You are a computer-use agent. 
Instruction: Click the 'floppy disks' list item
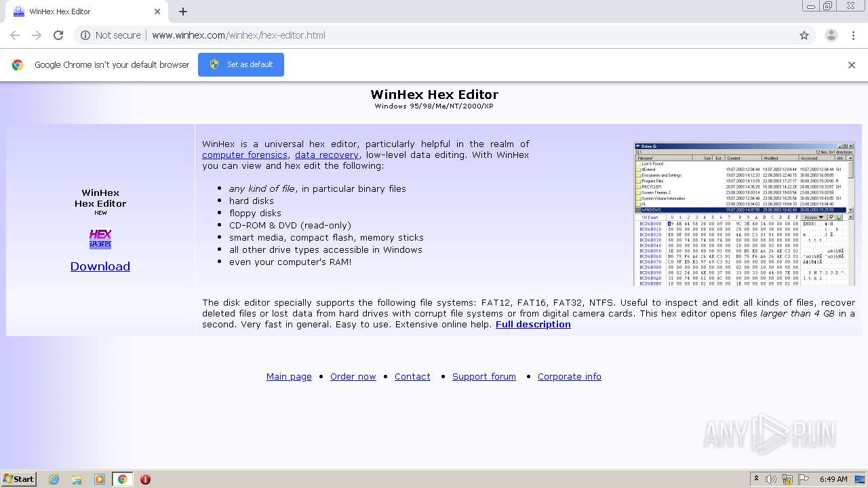click(x=255, y=213)
